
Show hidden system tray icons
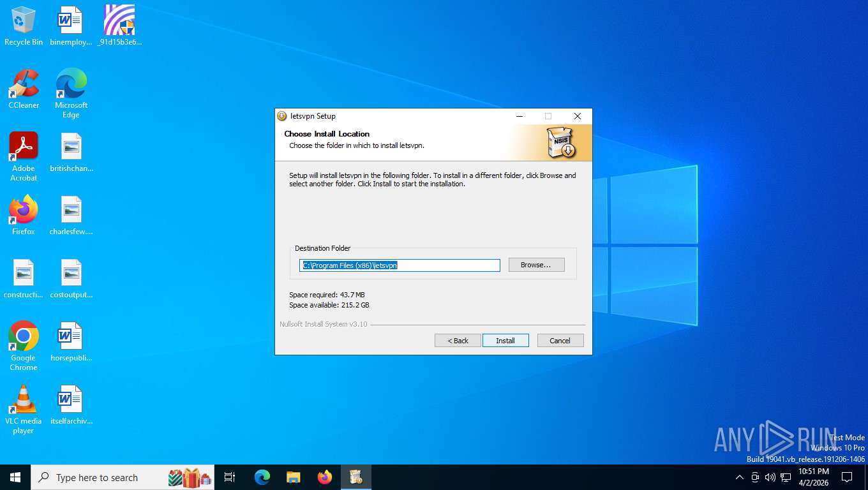point(740,477)
